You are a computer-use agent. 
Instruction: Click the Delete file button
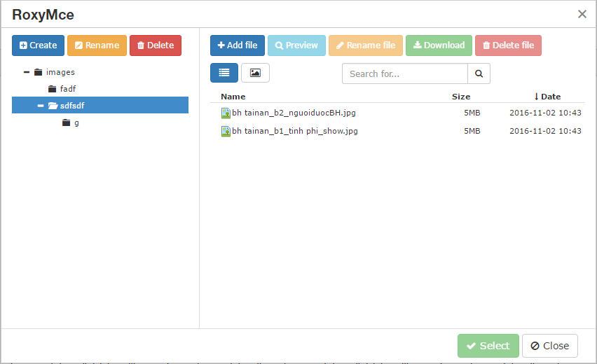(508, 45)
